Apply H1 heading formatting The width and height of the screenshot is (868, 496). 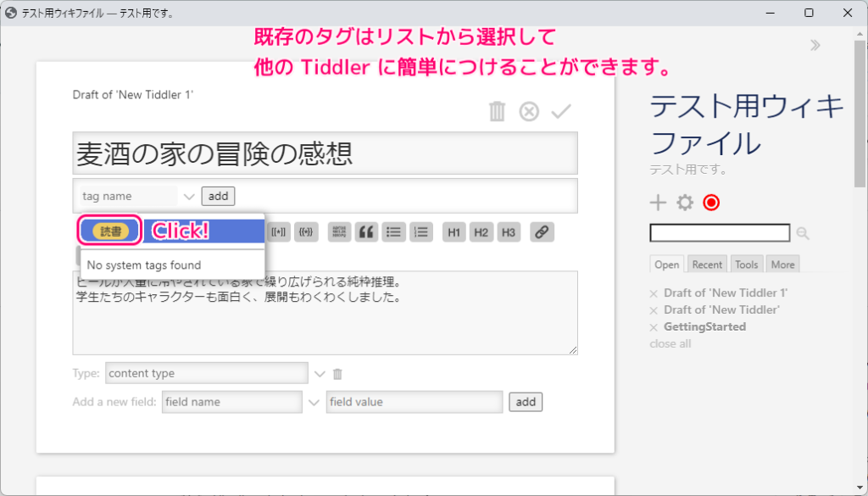(x=453, y=231)
